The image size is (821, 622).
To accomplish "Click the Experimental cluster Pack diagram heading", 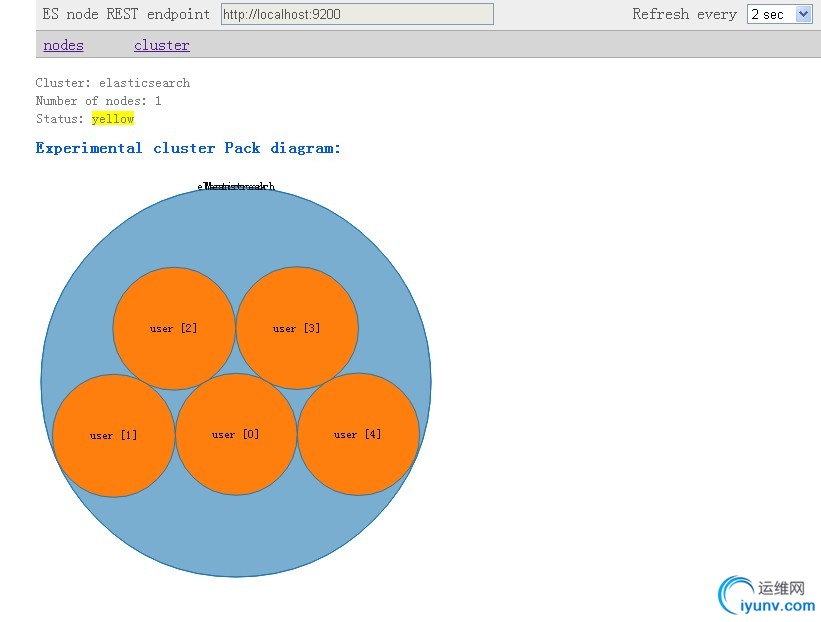I will [188, 148].
